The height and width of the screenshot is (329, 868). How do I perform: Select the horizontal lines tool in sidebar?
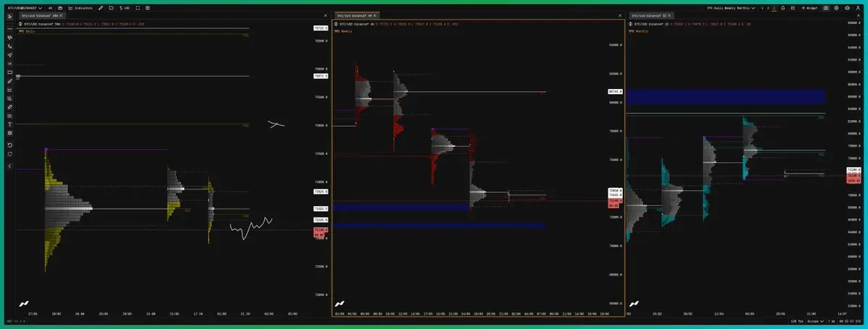pos(9,64)
